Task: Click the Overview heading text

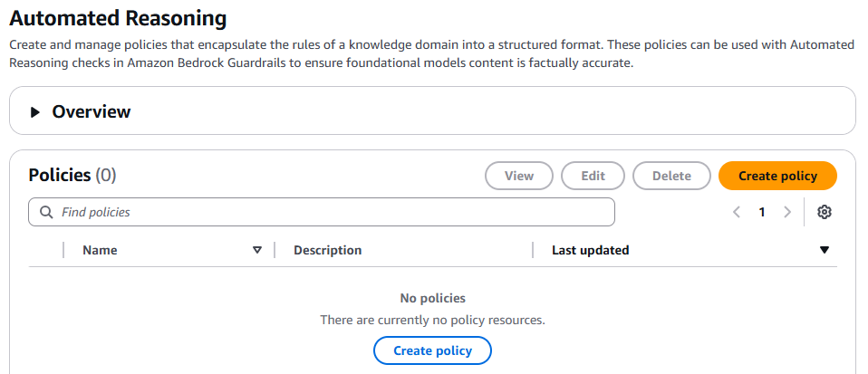Action: 91,112
